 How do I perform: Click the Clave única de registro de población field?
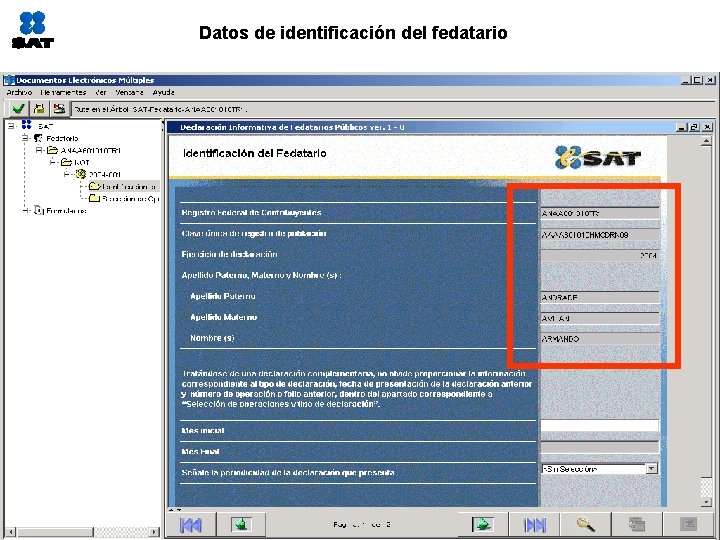[600, 235]
